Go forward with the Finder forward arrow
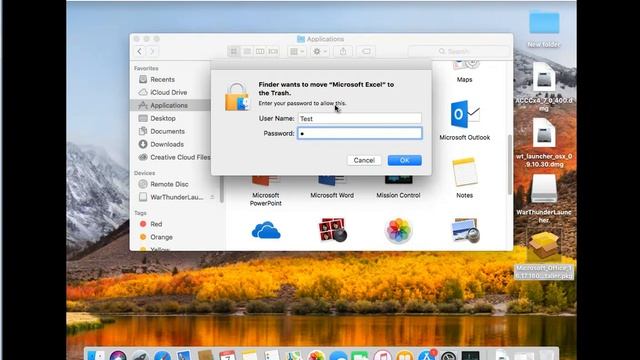The image size is (640, 360). point(152,51)
